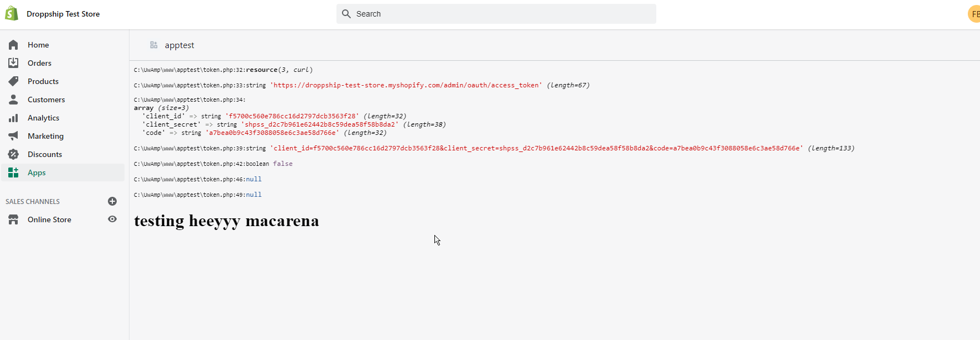Open the user account avatar
This screenshot has width=980, height=340.
[x=974, y=14]
